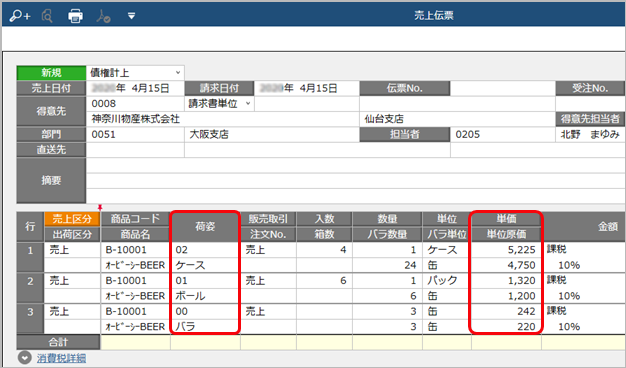Open the toolbar overflow arrow menu

point(131,16)
